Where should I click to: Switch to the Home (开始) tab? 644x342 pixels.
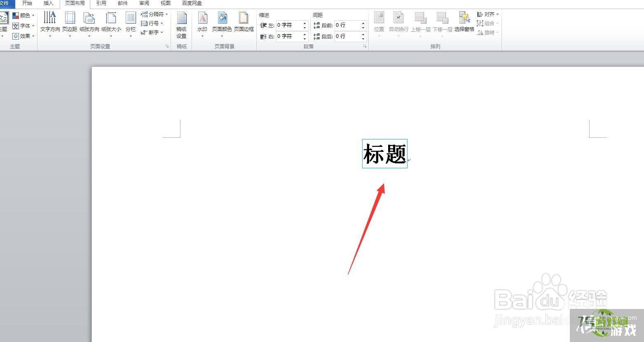click(27, 3)
